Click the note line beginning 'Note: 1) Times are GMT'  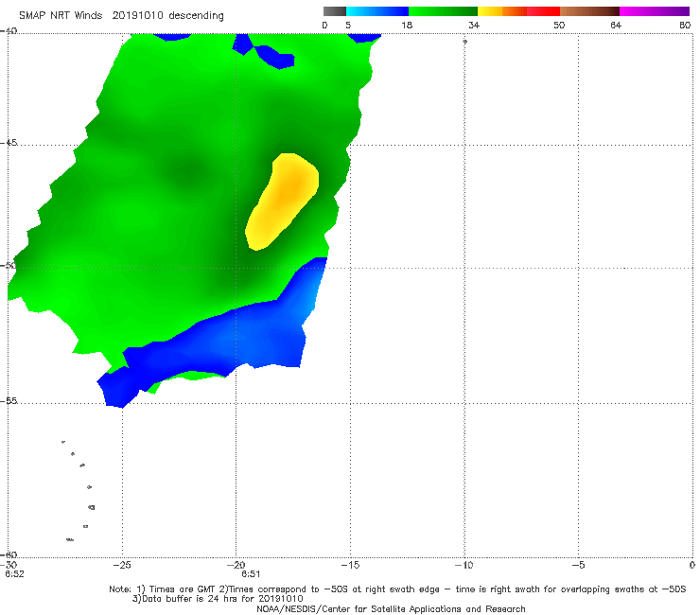(x=397, y=589)
